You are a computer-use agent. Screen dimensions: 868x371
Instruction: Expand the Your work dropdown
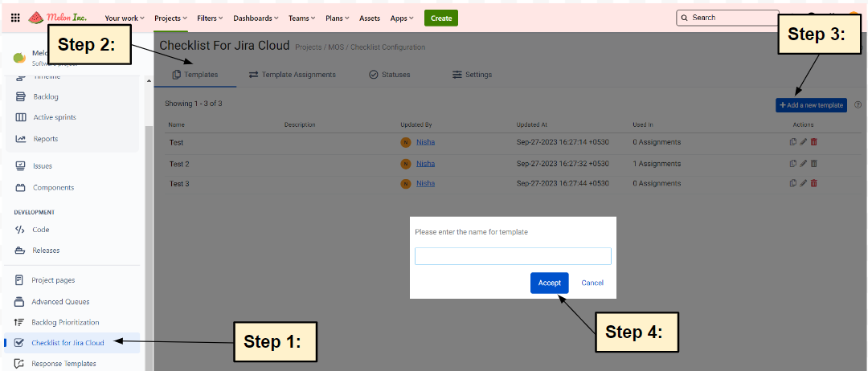[x=125, y=18]
